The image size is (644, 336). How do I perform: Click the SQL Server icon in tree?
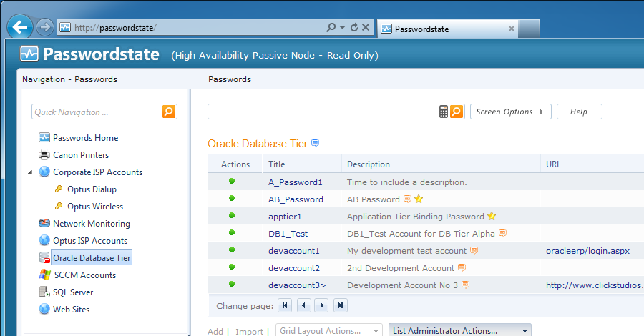pos(44,292)
